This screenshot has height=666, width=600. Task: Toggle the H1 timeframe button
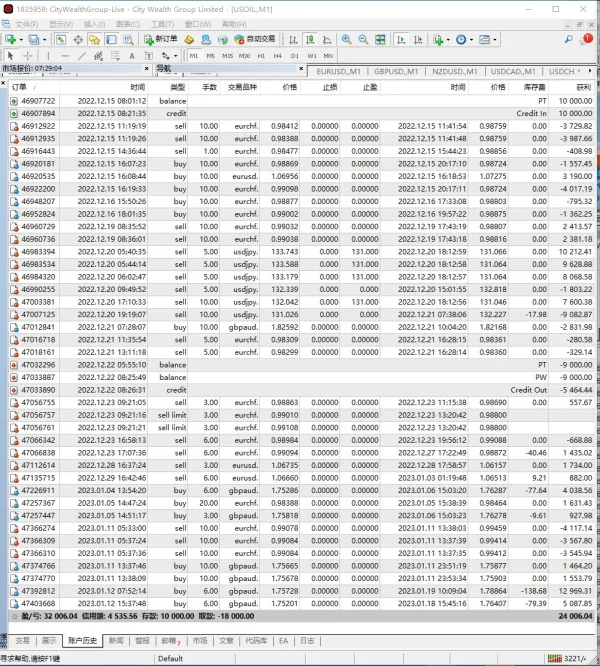coord(261,56)
